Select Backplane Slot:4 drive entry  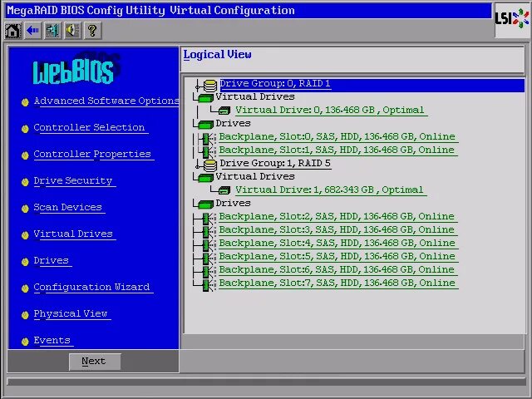pos(337,243)
